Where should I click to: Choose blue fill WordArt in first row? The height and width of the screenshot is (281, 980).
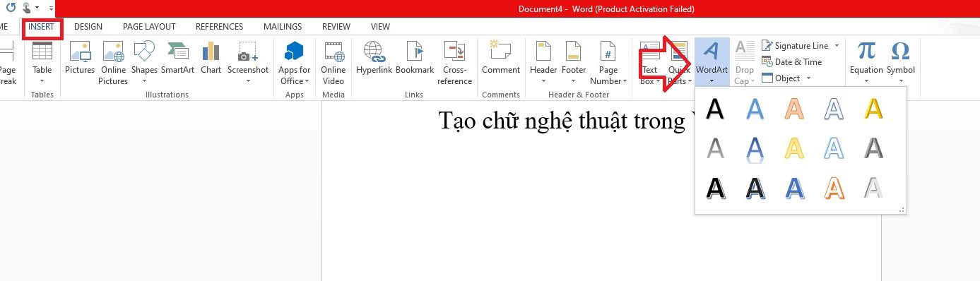tap(755, 109)
